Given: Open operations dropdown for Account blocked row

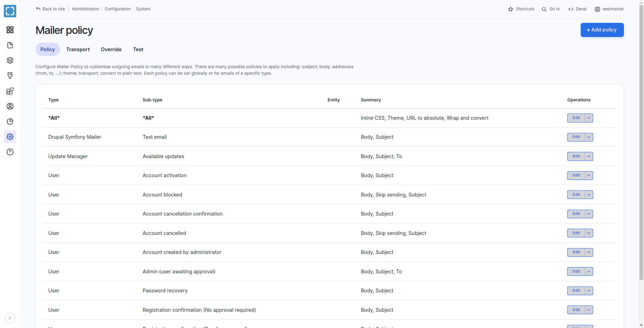Looking at the screenshot, I should (589, 195).
